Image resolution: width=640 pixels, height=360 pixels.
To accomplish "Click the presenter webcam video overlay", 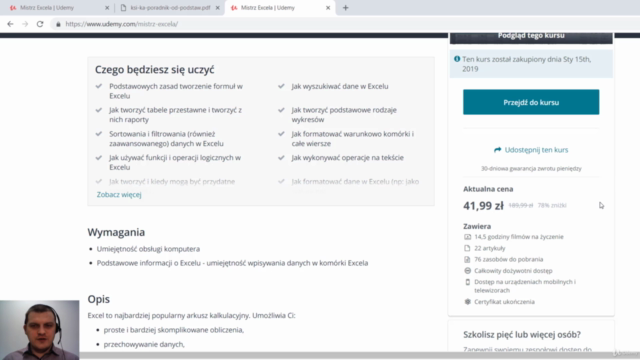I will coord(40,330).
